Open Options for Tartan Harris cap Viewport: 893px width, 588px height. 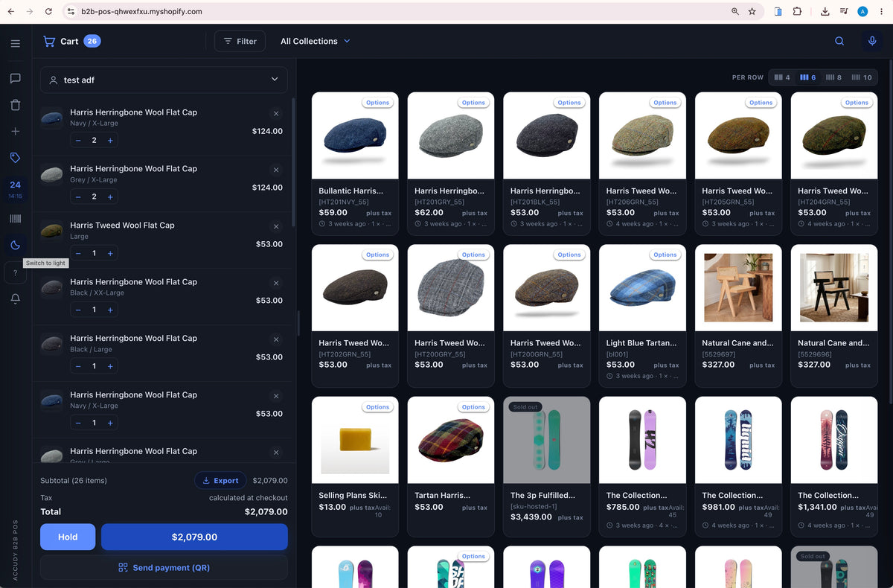tap(473, 407)
